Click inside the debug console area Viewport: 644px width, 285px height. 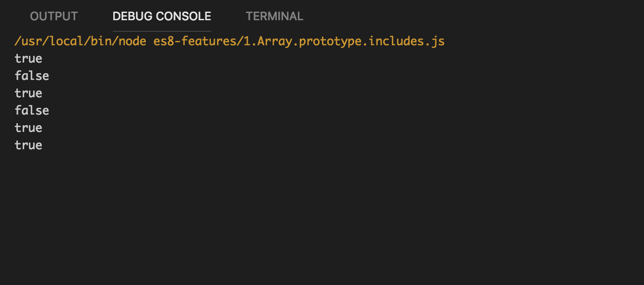(x=289, y=193)
